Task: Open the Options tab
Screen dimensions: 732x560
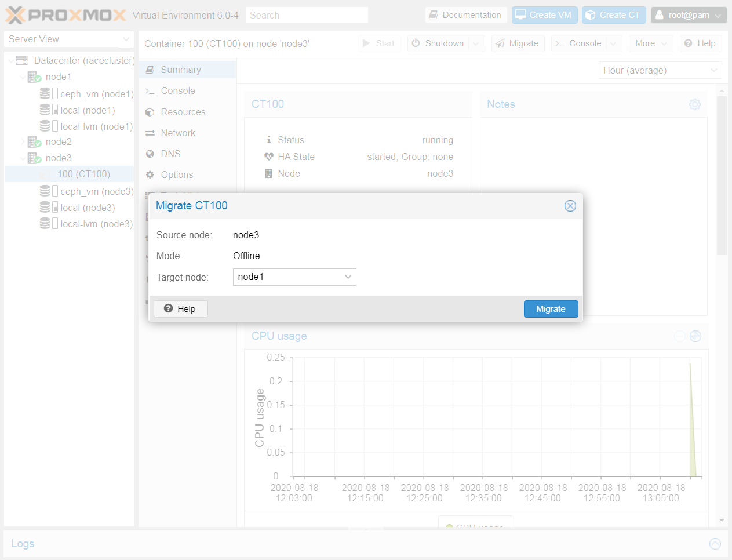Action: 187,174
